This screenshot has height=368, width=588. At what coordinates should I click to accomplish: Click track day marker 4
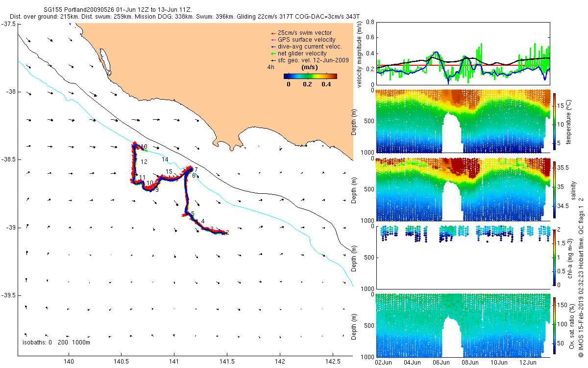(203, 221)
